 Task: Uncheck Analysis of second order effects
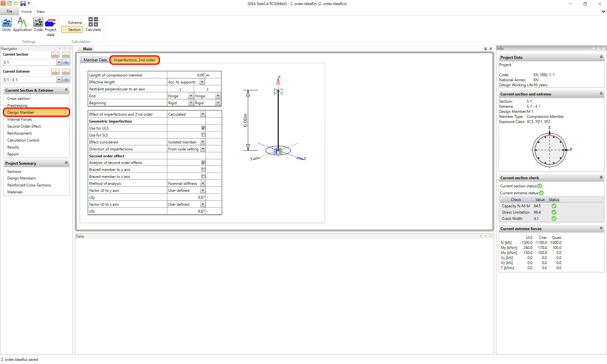pyautogui.click(x=203, y=163)
